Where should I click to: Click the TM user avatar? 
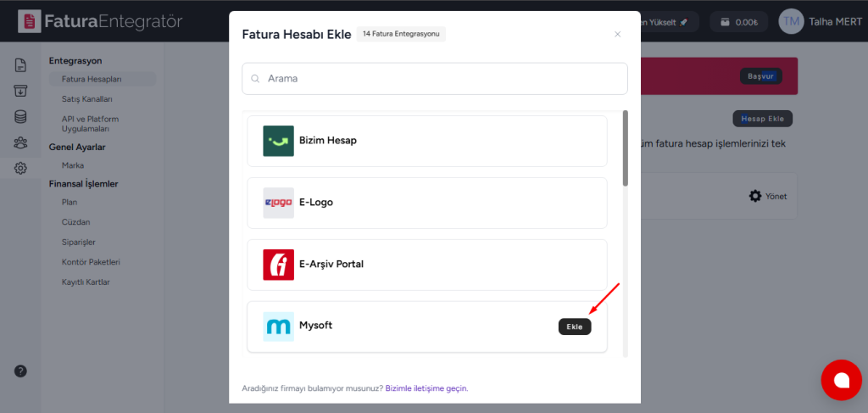pyautogui.click(x=792, y=21)
